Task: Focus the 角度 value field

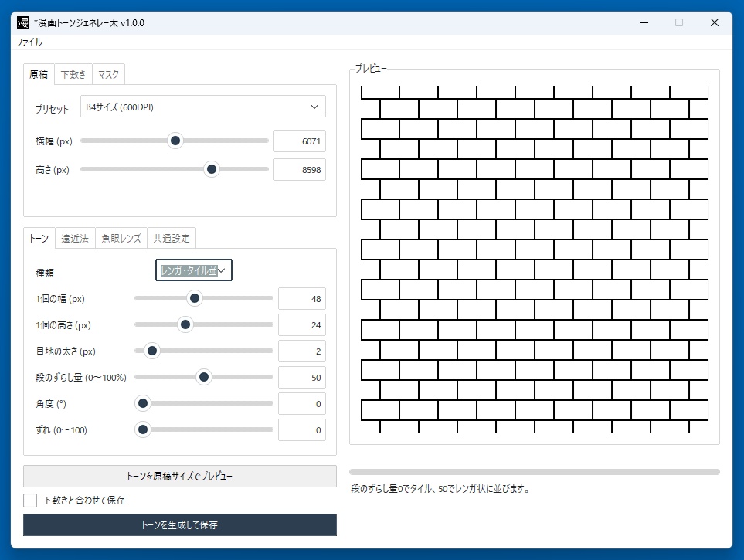Action: (x=302, y=404)
